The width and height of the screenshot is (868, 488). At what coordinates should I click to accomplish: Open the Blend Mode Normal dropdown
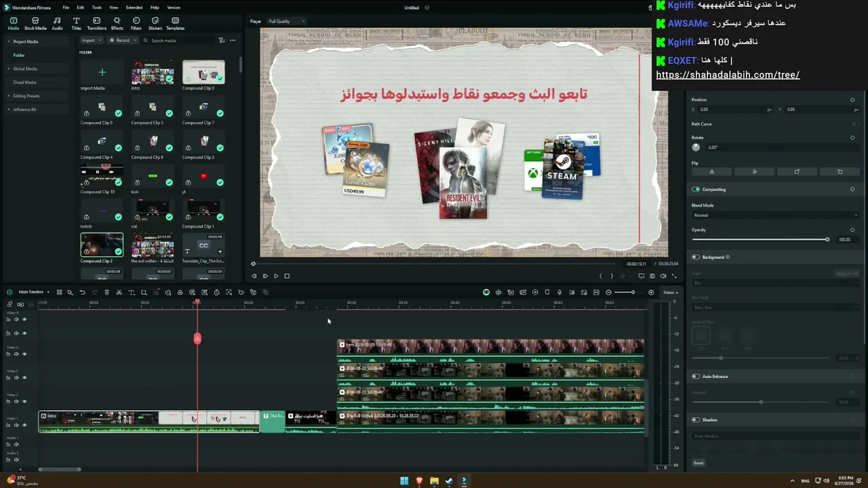775,216
